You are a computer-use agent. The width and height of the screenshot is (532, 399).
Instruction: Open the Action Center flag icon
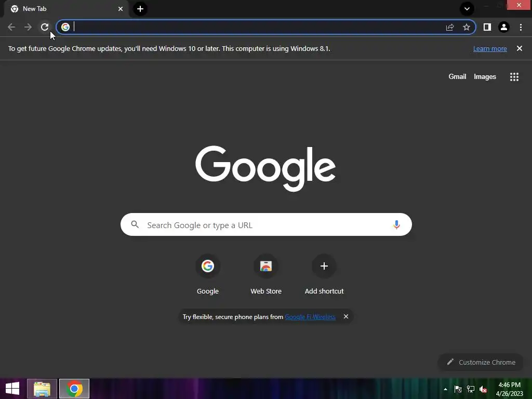[458, 389]
